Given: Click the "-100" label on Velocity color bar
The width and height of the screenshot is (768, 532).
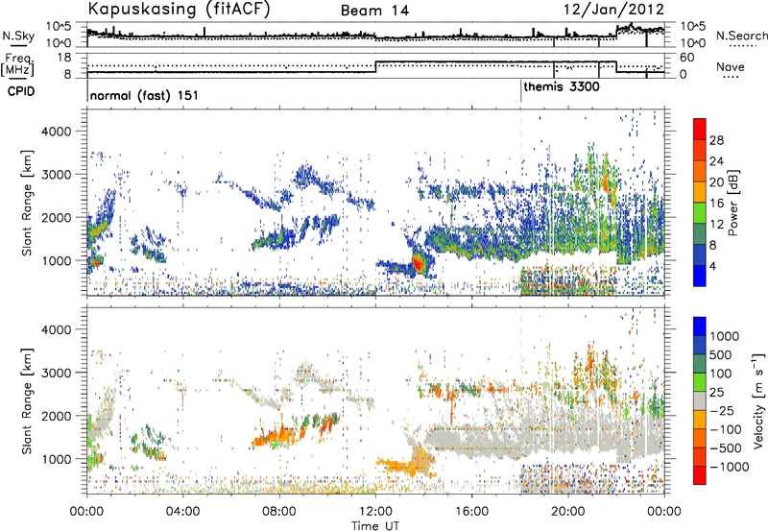Looking at the screenshot, I should click(726, 429).
